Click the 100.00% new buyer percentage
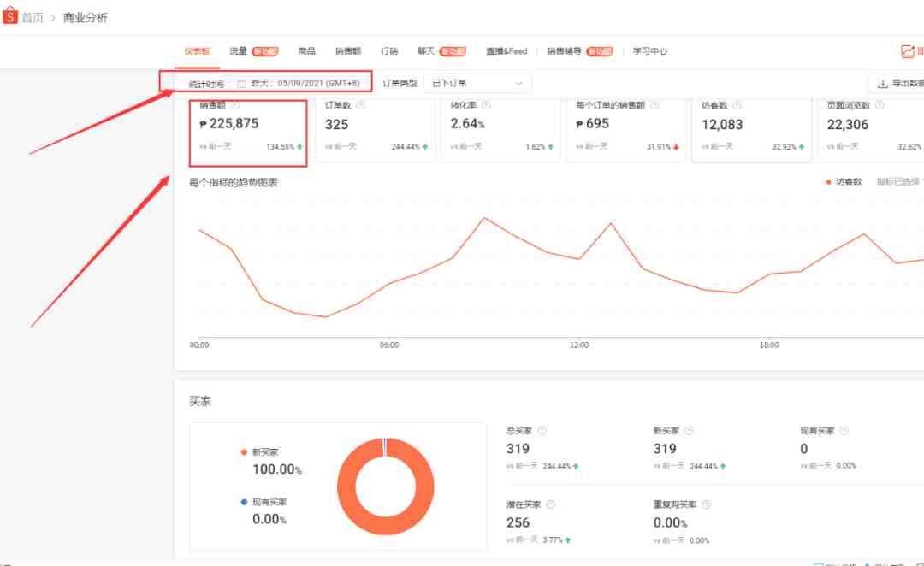The image size is (924, 566). (x=277, y=469)
